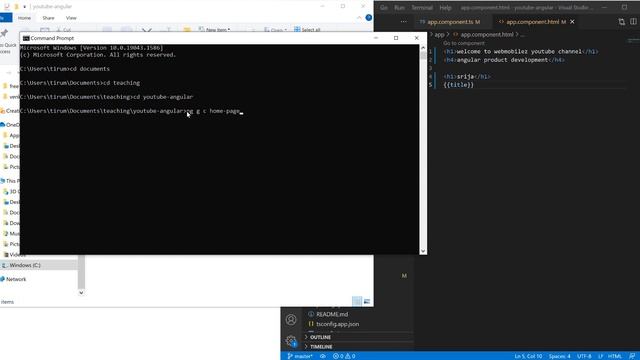Open Terminal menu in VS Code
This screenshot has height=360, width=640.
422,7
